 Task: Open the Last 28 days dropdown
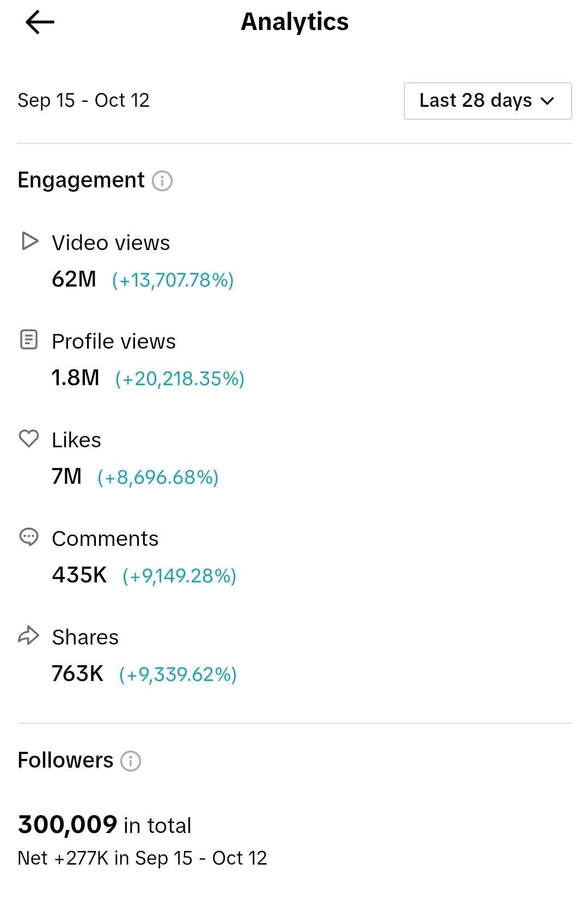point(488,101)
